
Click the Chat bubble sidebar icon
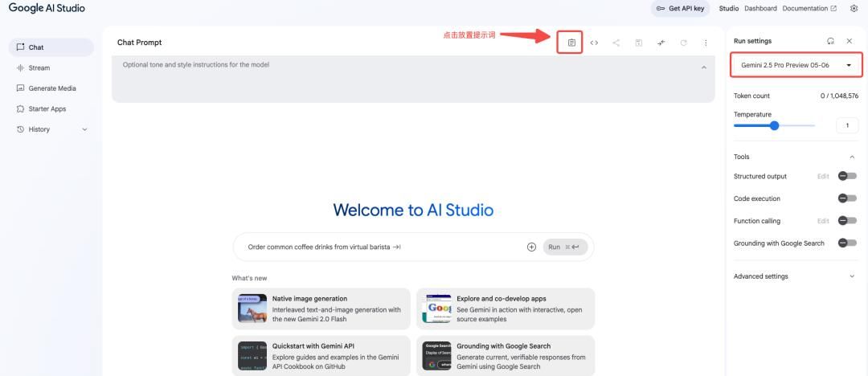[x=20, y=47]
